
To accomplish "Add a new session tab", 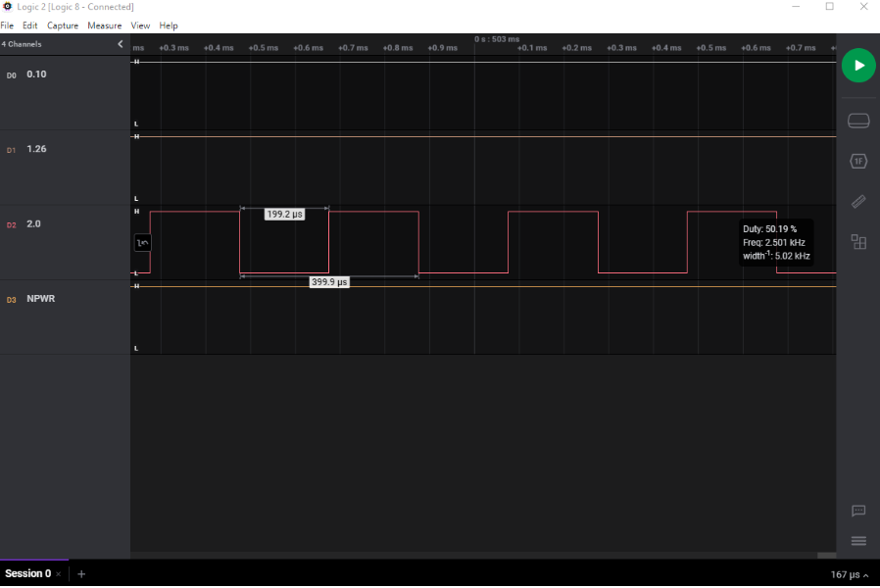I will [x=81, y=574].
